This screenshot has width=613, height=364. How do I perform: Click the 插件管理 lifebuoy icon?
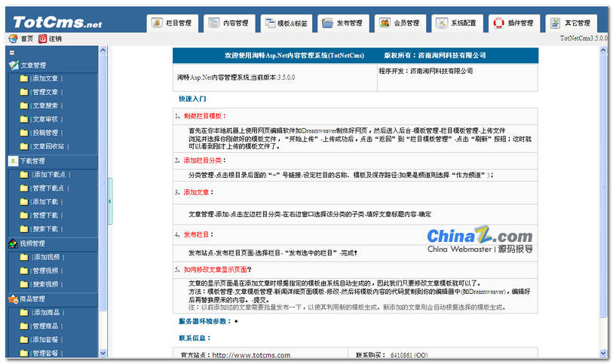pyautogui.click(x=499, y=23)
